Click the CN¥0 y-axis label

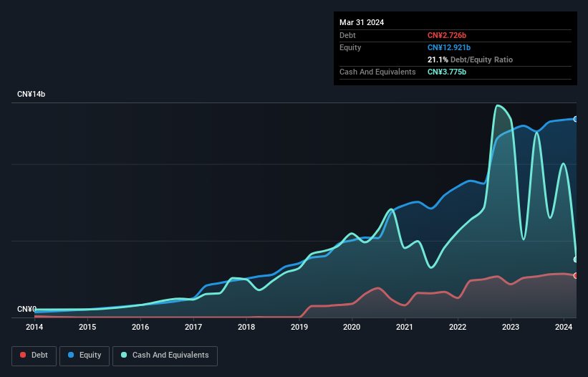pyautogui.click(x=26, y=309)
